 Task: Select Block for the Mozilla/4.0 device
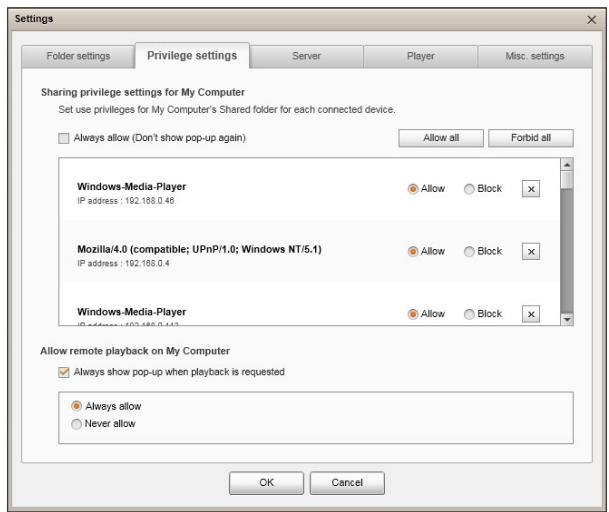click(469, 251)
